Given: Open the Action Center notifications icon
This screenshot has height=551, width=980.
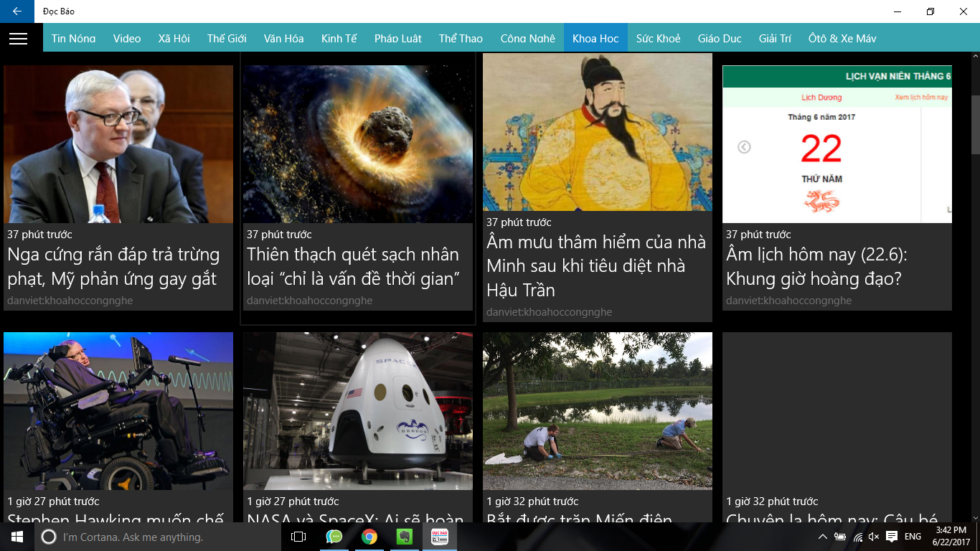Looking at the screenshot, I should click(892, 537).
